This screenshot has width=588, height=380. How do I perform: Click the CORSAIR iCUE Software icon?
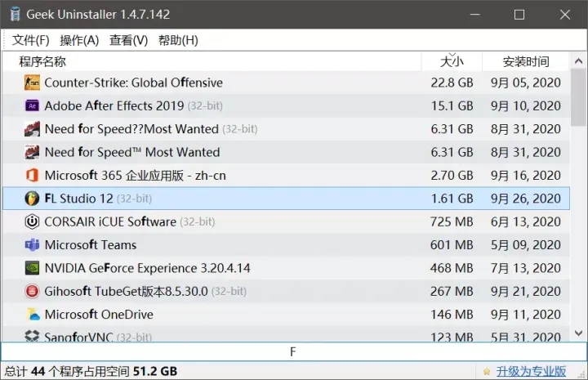pos(32,221)
